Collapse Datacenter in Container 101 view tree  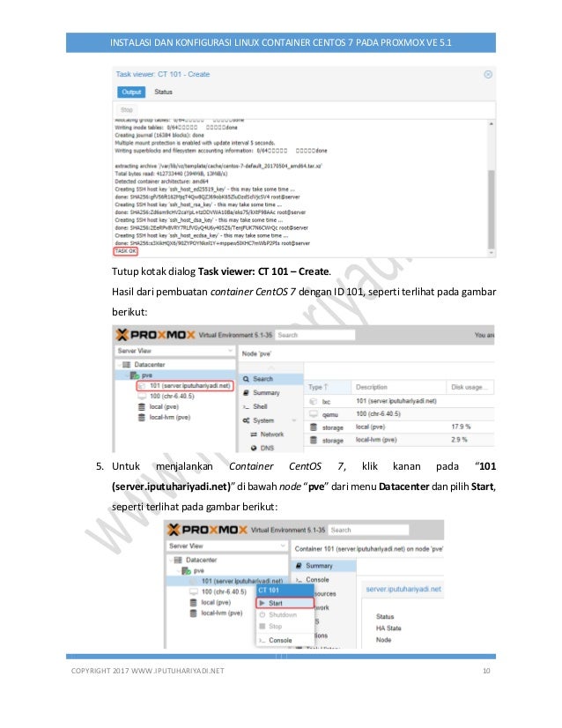[x=171, y=560]
